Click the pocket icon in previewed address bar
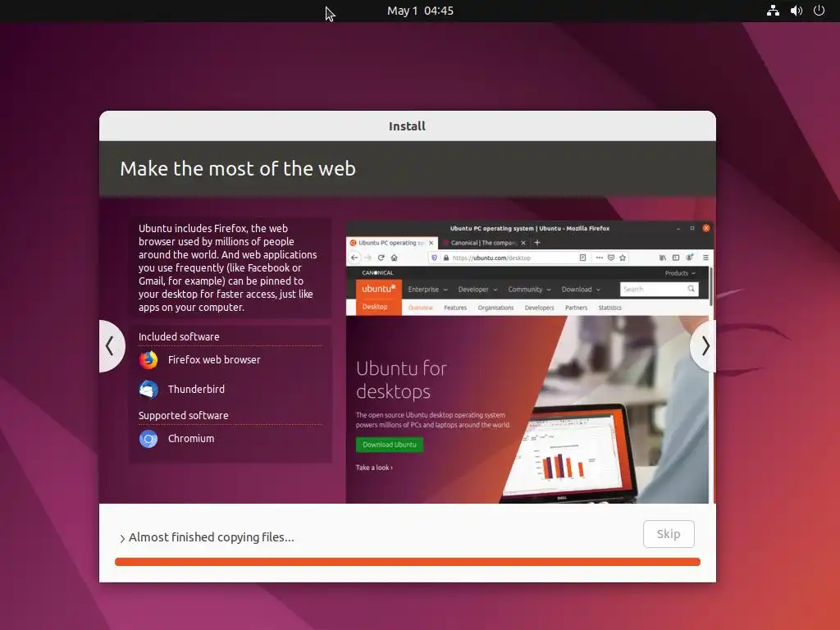 [x=610, y=258]
